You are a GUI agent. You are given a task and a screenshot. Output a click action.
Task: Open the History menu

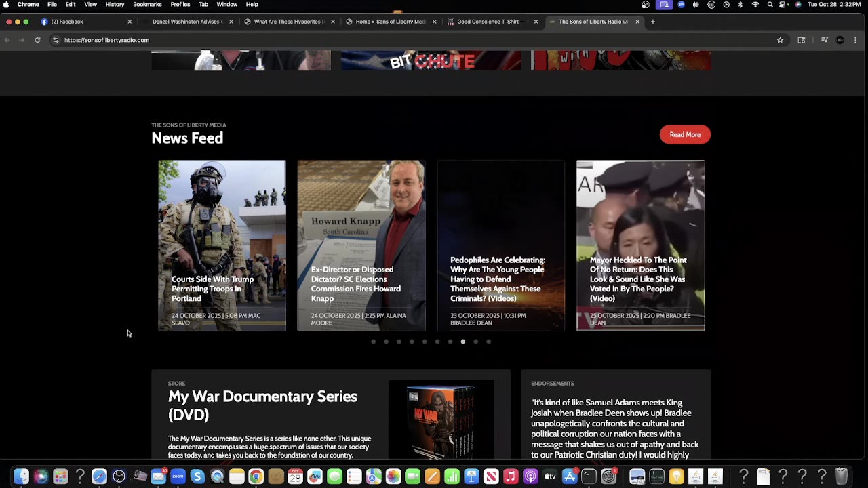coord(115,5)
